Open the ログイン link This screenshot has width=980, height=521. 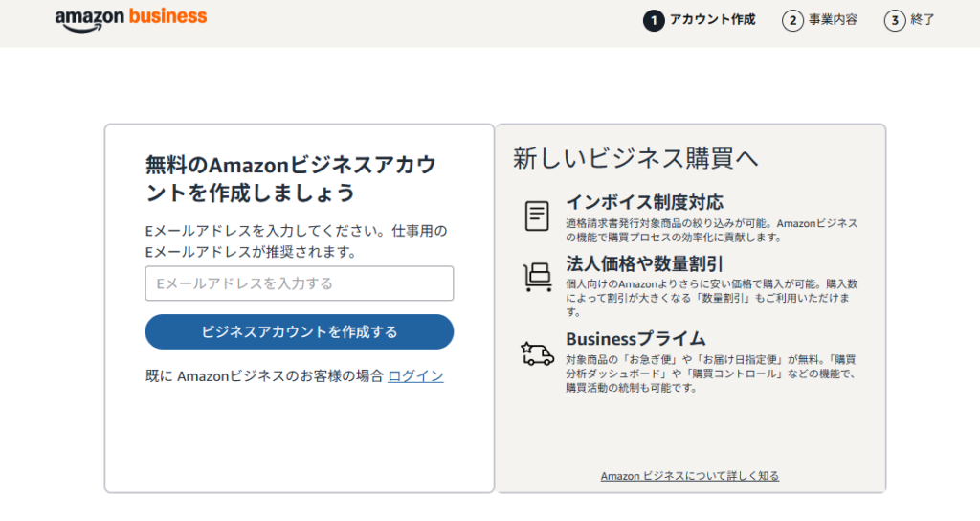pyautogui.click(x=415, y=375)
